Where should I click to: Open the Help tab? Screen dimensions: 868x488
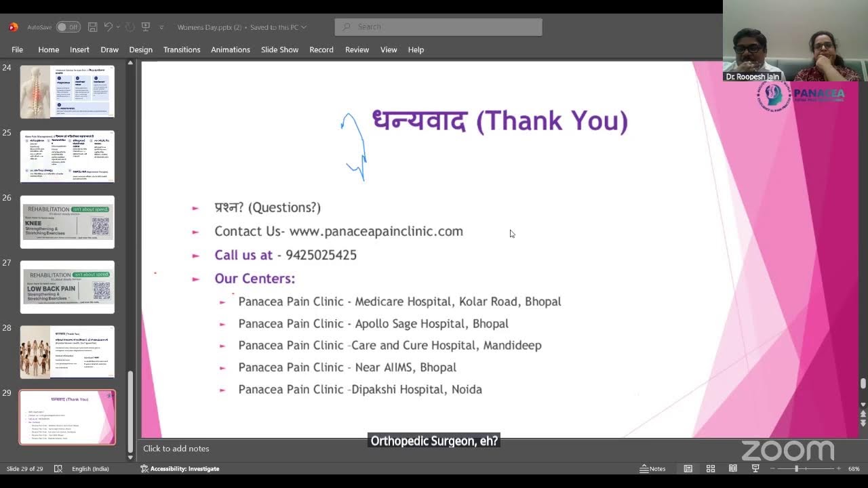point(416,49)
